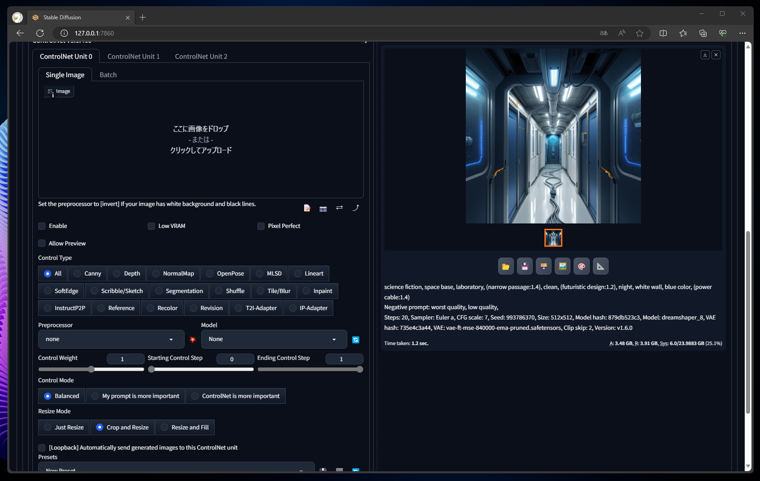Click the send dimensions curved arrow icon

click(x=355, y=208)
